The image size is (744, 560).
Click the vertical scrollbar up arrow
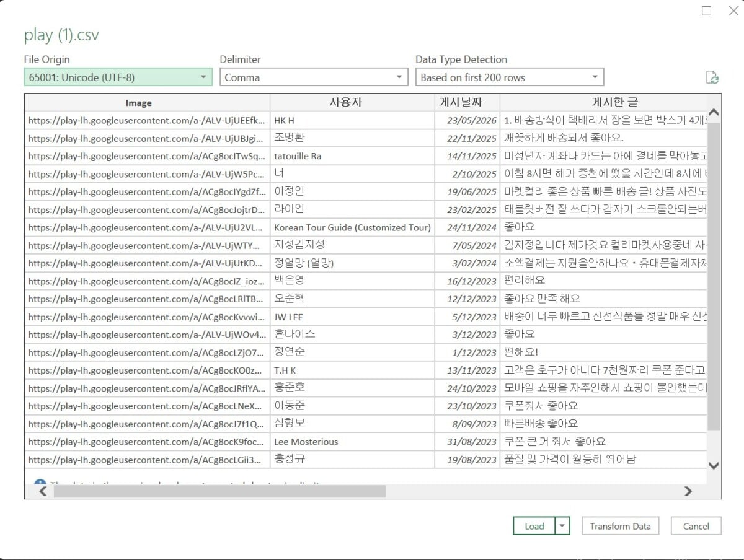714,113
